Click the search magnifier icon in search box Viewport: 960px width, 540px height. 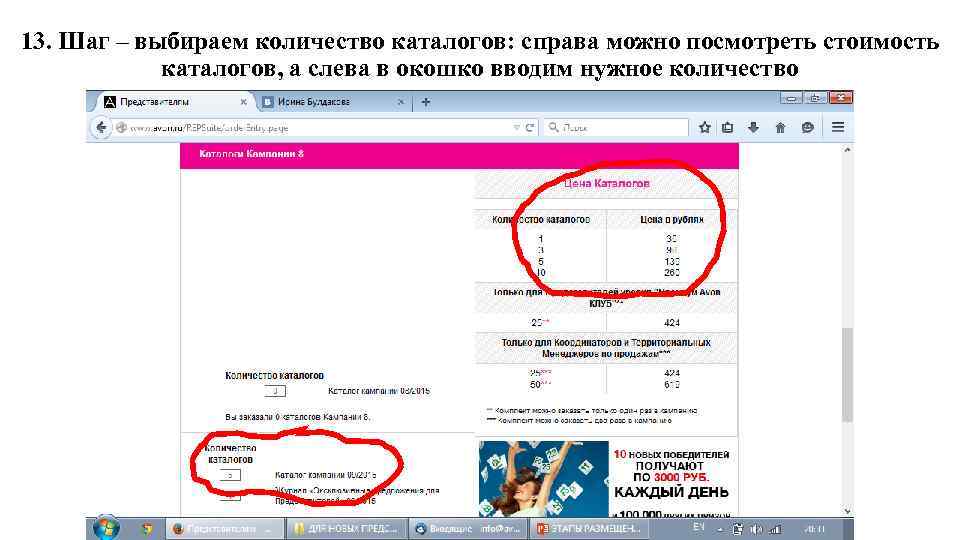coord(553,127)
